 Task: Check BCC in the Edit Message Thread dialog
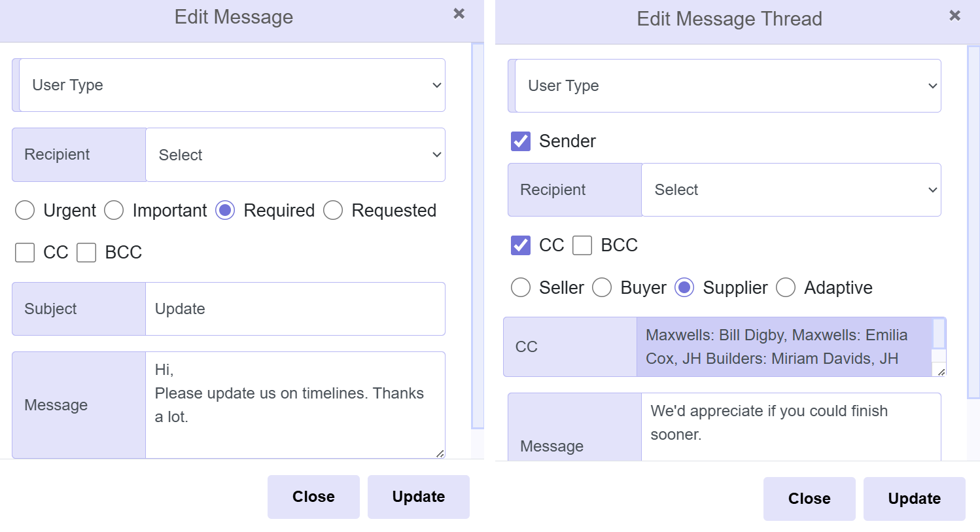point(582,245)
